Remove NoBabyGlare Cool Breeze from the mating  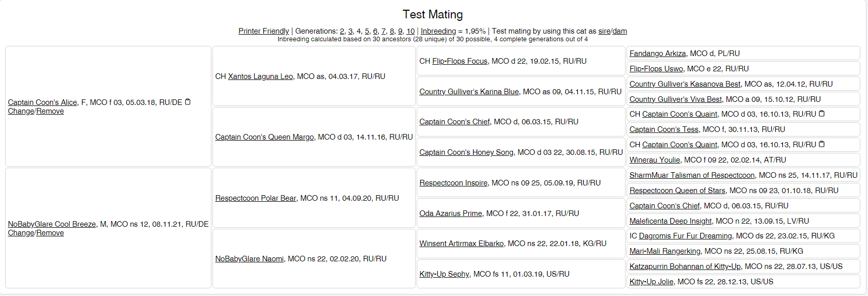[50, 233]
